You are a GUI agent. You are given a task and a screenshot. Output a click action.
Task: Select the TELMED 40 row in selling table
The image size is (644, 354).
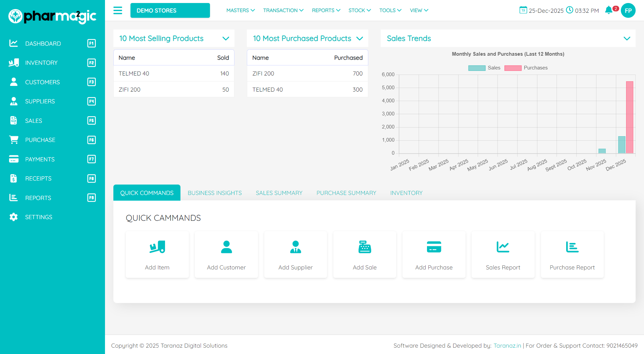(174, 73)
